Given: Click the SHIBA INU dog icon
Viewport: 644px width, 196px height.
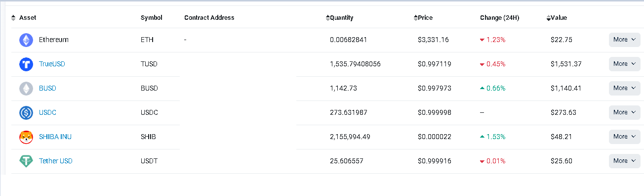Looking at the screenshot, I should click(x=26, y=137).
